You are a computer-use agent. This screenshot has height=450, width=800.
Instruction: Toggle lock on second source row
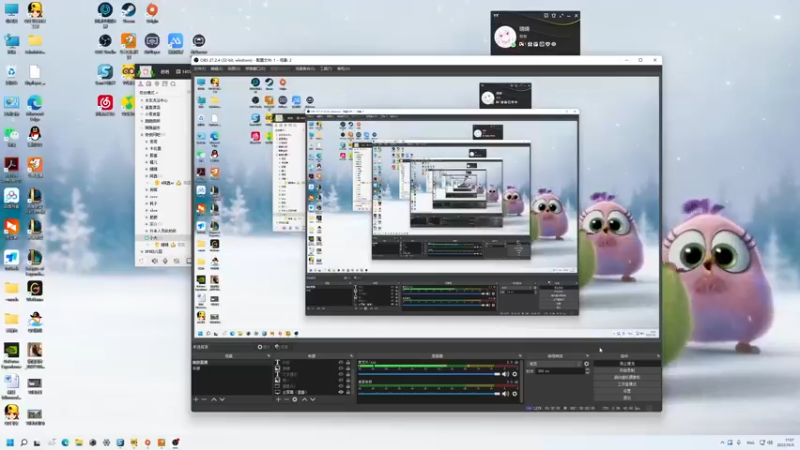(348, 368)
